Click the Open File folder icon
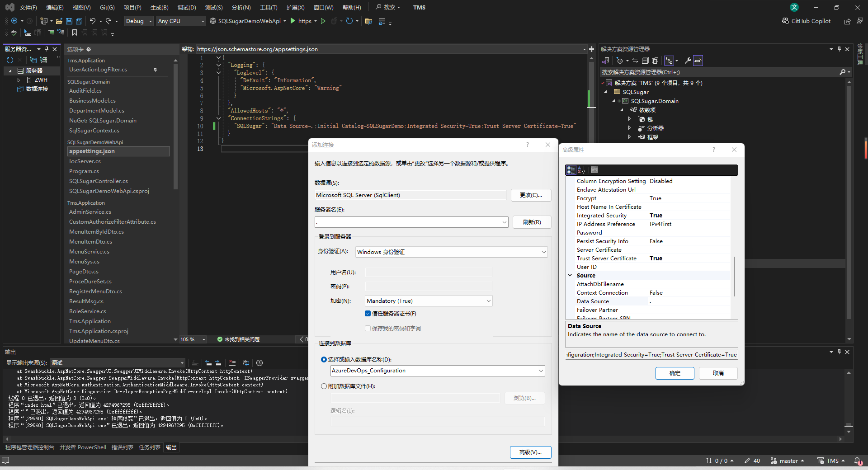This screenshot has height=470, width=868. pos(59,21)
